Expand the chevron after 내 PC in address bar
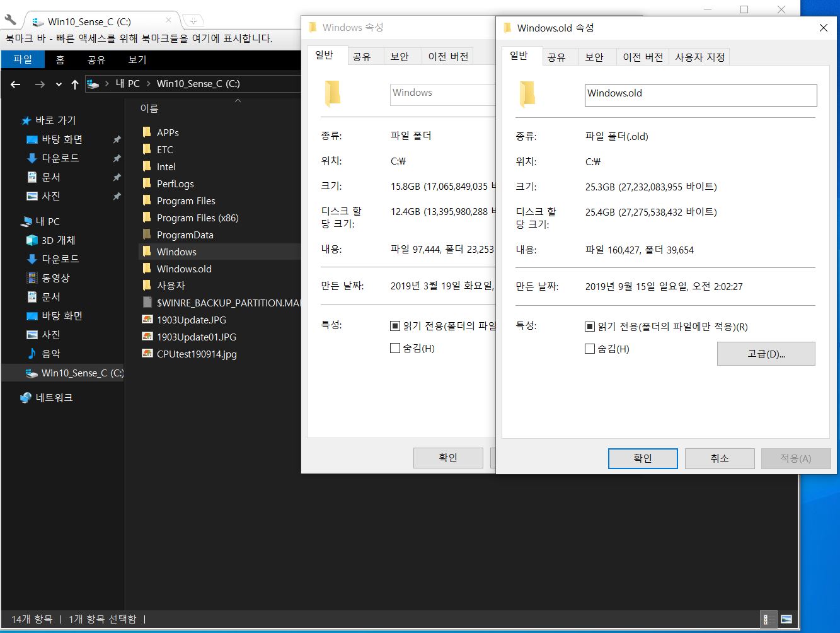Image resolution: width=840 pixels, height=633 pixels. 148,84
